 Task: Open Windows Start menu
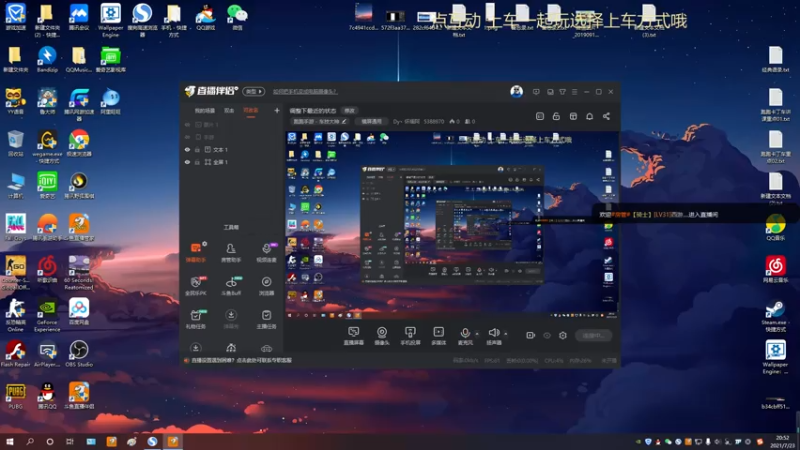(x=10, y=441)
